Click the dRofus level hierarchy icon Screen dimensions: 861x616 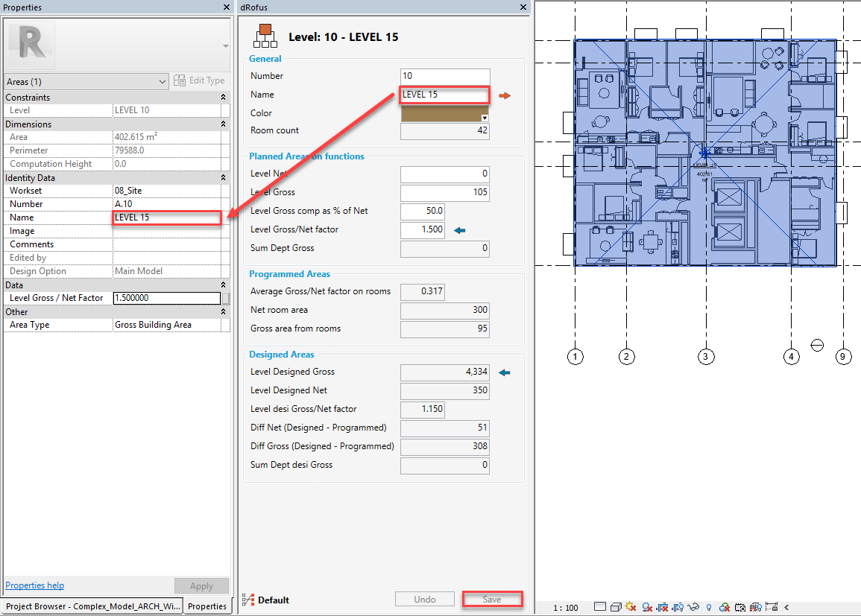coord(265,36)
